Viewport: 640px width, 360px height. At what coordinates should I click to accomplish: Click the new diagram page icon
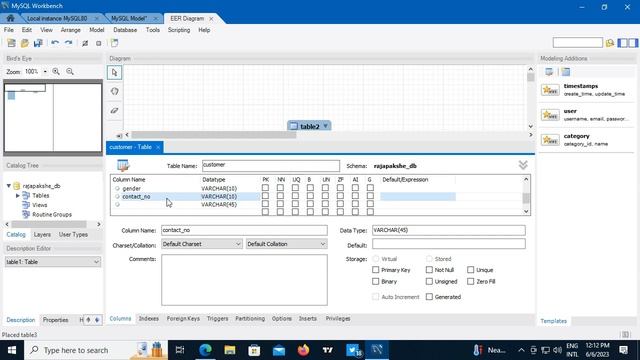(x=115, y=43)
